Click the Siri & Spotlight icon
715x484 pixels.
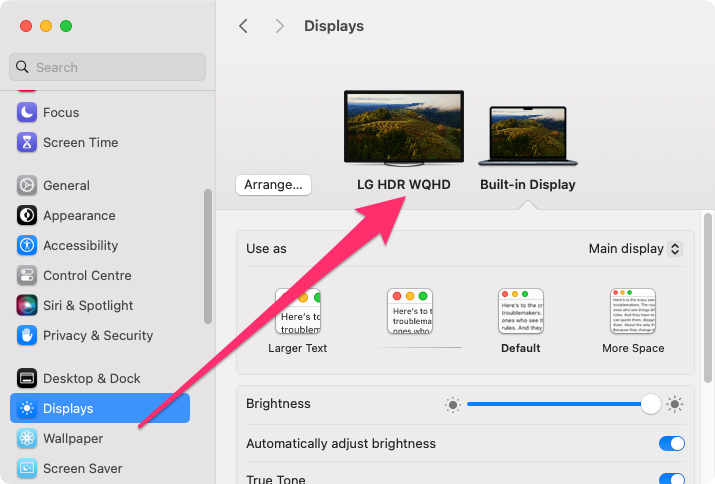point(27,306)
